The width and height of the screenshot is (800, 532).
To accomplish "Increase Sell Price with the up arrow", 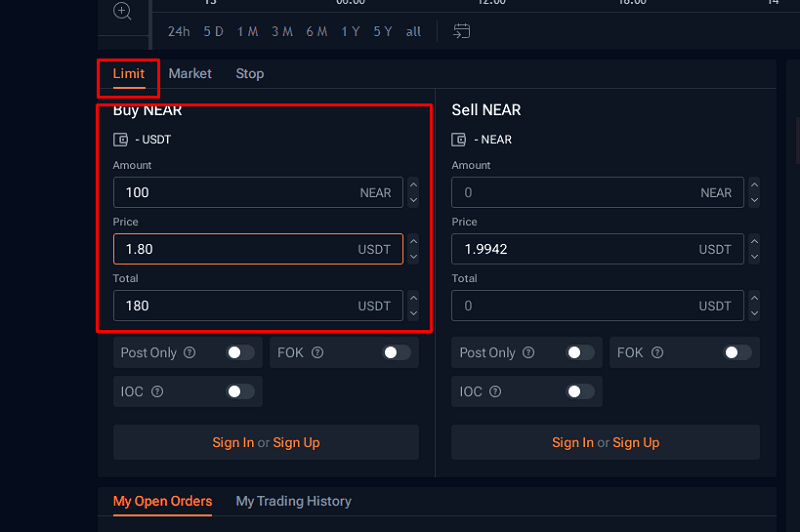I will tap(755, 241).
